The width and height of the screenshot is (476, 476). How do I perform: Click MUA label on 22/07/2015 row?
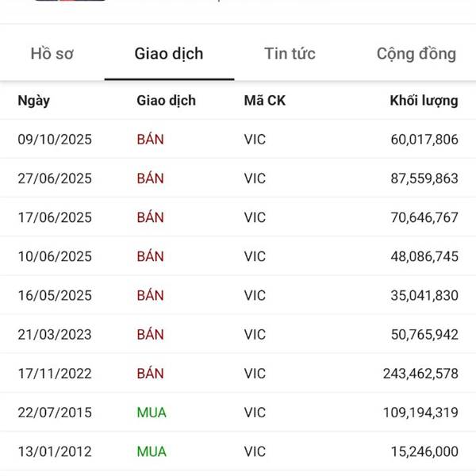(x=152, y=413)
